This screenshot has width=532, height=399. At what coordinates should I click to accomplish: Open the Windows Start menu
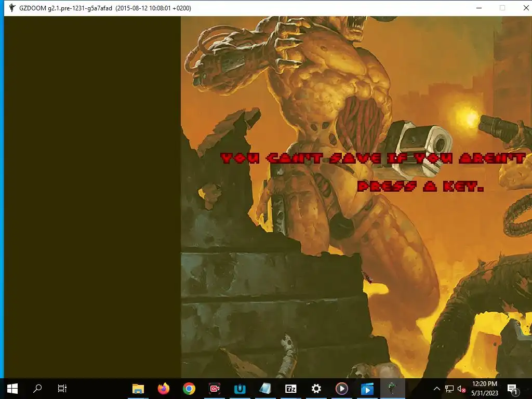tap(12, 389)
